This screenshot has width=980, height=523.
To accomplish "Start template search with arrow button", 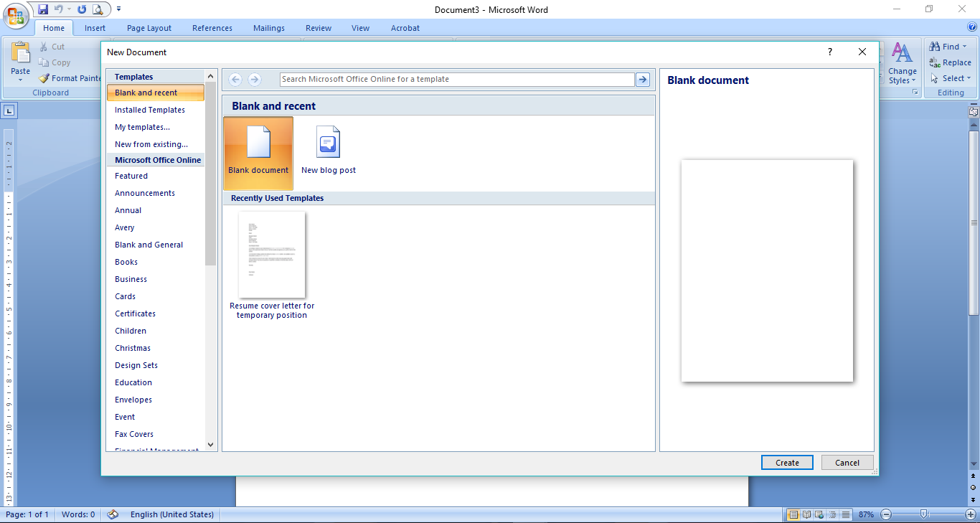I will (643, 79).
